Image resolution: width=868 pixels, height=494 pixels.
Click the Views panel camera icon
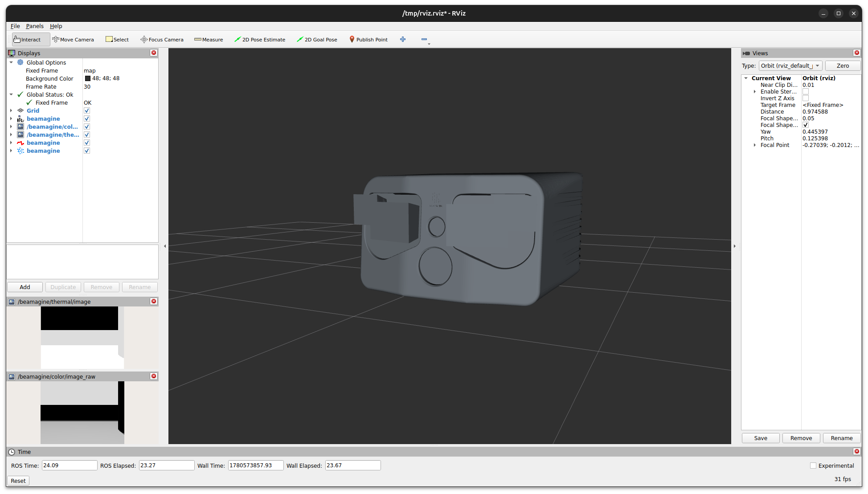point(746,53)
